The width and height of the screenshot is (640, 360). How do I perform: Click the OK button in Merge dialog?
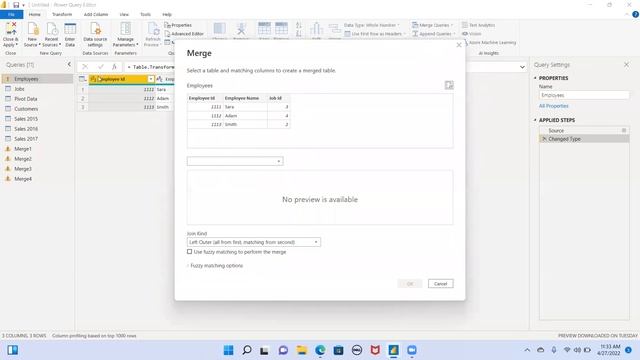410,284
